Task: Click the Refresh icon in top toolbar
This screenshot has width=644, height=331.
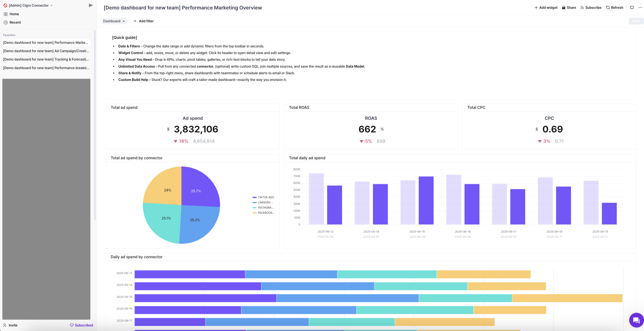Action: 608,8
